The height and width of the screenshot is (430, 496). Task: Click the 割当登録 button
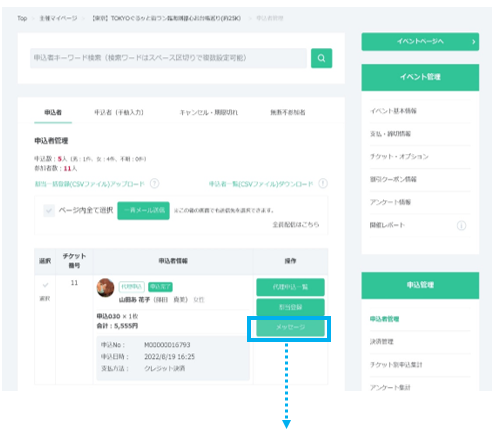click(290, 307)
